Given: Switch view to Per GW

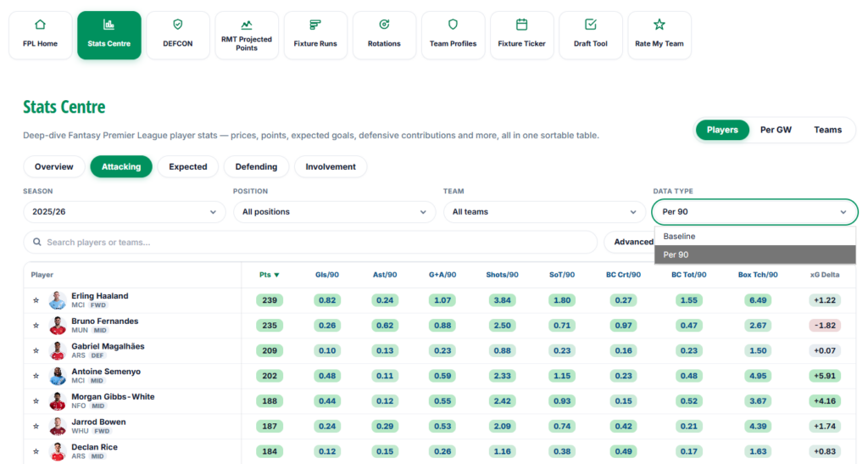Looking at the screenshot, I should click(x=776, y=130).
